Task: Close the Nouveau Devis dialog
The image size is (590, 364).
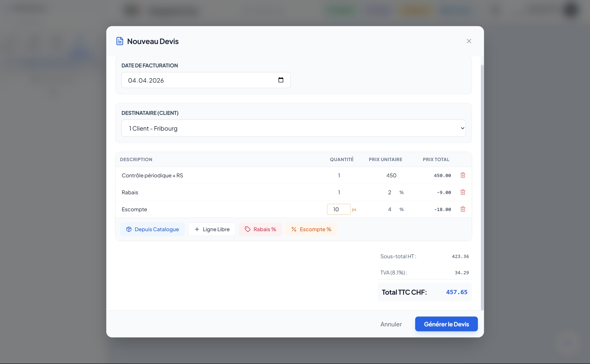Action: click(x=469, y=41)
